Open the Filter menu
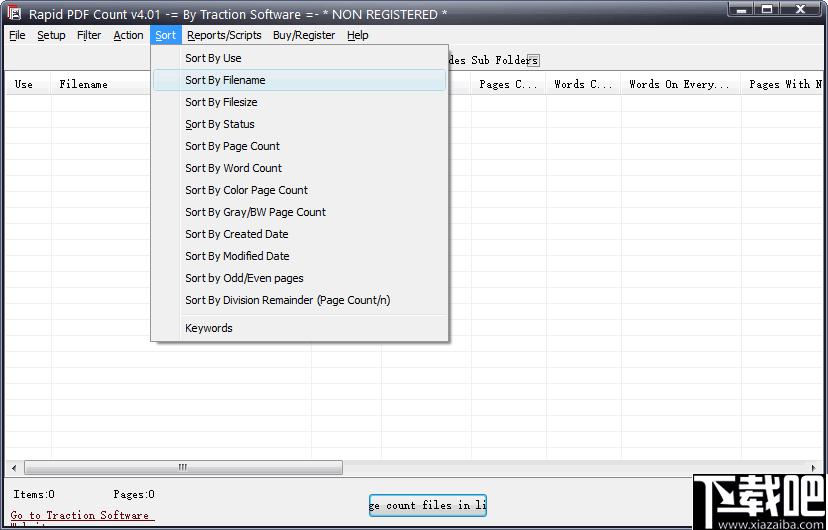The height and width of the screenshot is (530, 828). [89, 35]
